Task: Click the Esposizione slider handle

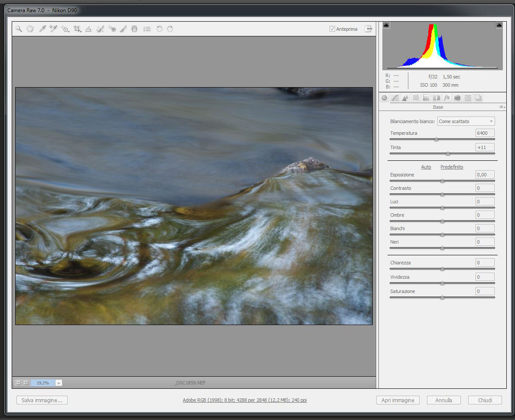Action: pyautogui.click(x=442, y=181)
